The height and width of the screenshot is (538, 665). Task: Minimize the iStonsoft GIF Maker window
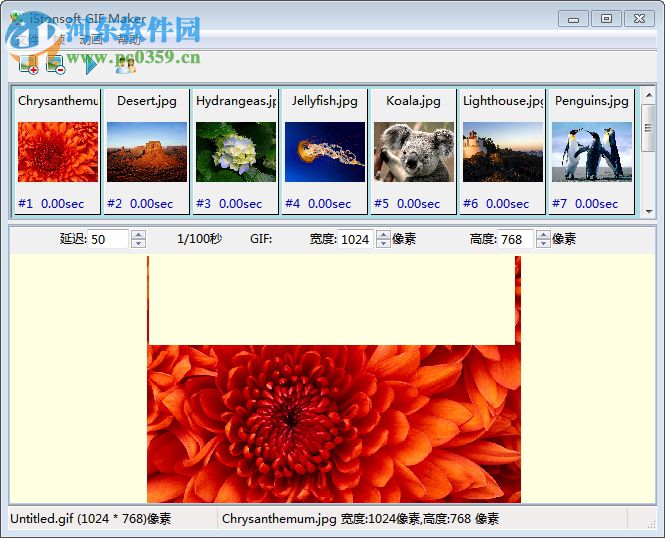pyautogui.click(x=573, y=19)
